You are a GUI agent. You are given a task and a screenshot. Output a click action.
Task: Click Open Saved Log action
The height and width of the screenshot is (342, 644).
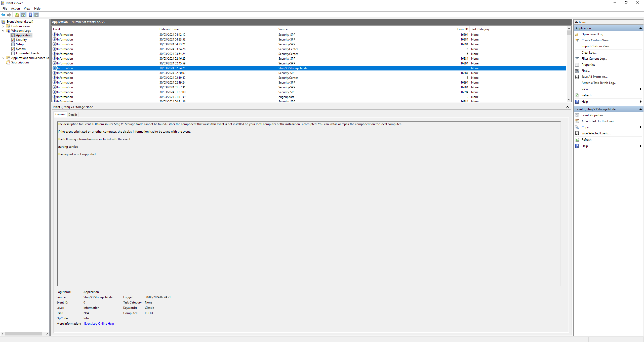[x=593, y=34]
